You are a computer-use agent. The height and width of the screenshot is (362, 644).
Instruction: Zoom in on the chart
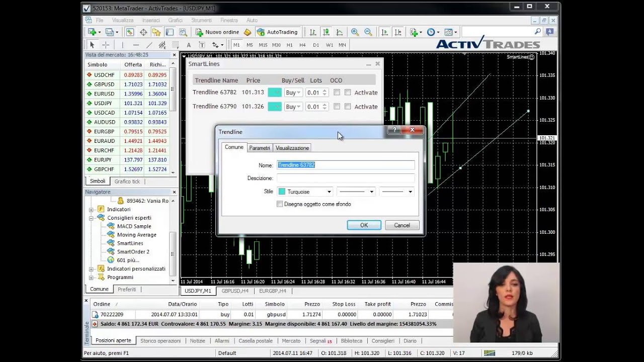[355, 32]
